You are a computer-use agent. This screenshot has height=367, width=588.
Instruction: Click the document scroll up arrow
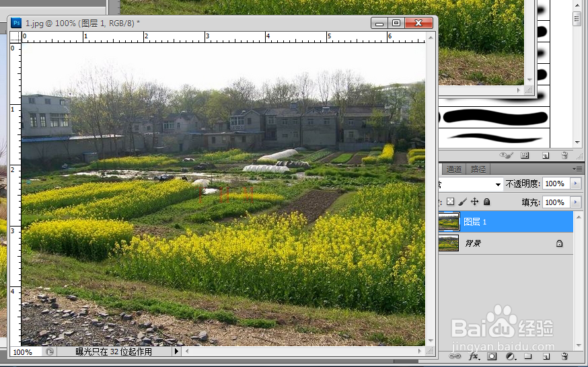[431, 38]
